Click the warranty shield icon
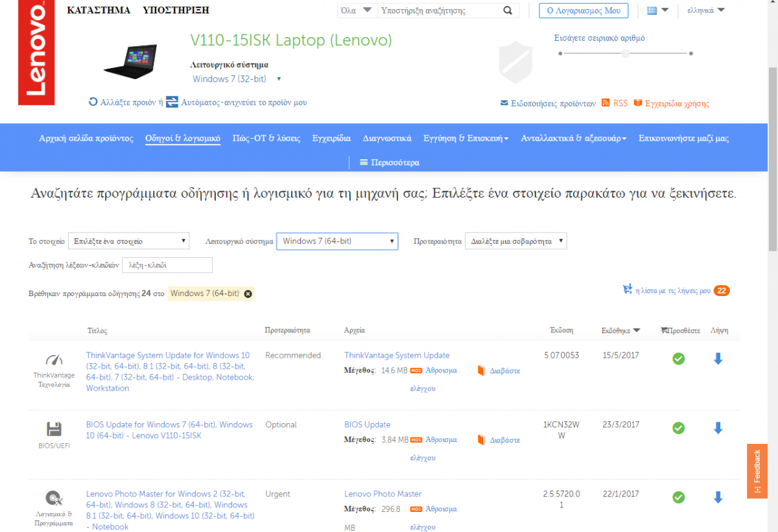 coord(515,62)
